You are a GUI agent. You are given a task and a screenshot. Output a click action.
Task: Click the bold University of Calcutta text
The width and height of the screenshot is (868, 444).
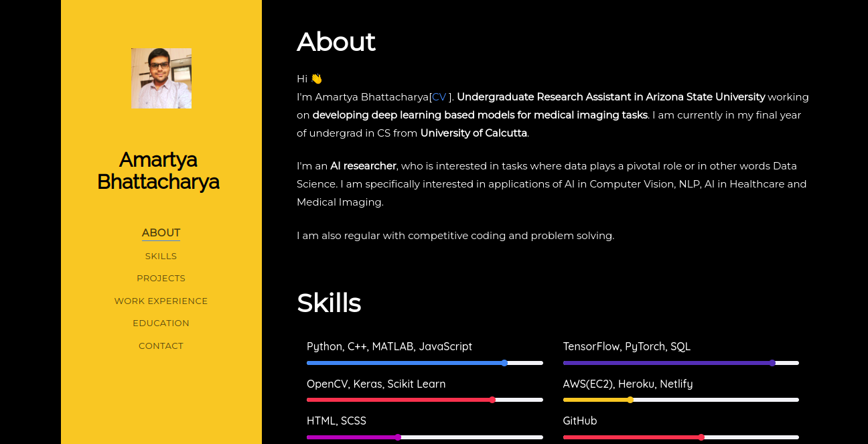pyautogui.click(x=473, y=133)
